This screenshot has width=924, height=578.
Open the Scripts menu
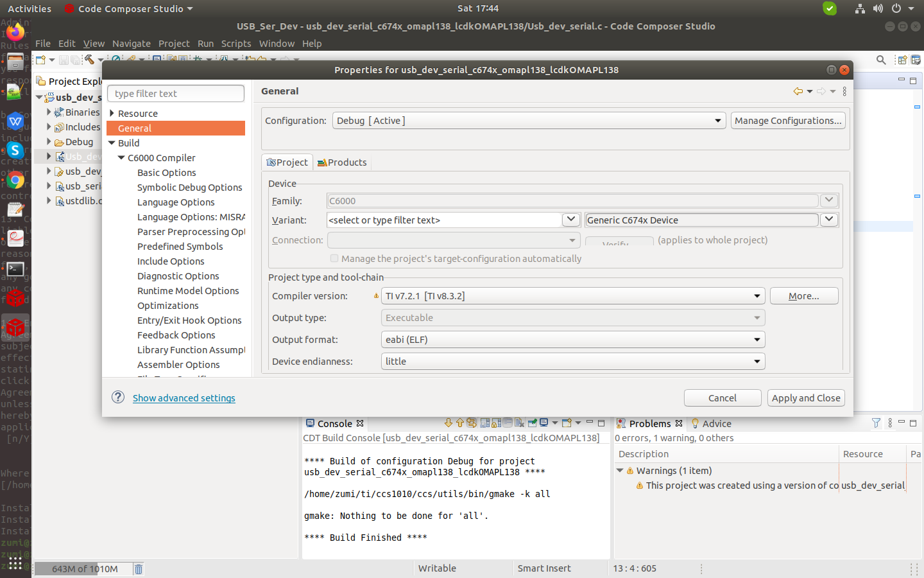236,44
